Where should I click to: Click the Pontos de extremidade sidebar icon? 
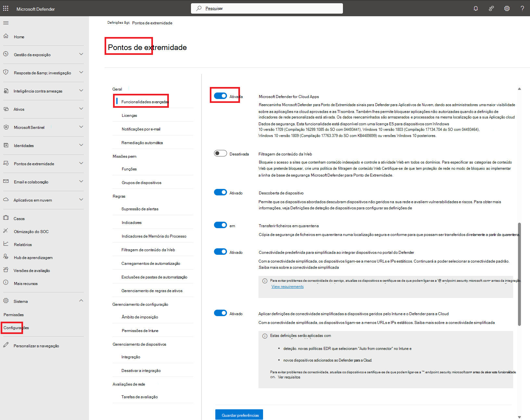click(x=6, y=163)
